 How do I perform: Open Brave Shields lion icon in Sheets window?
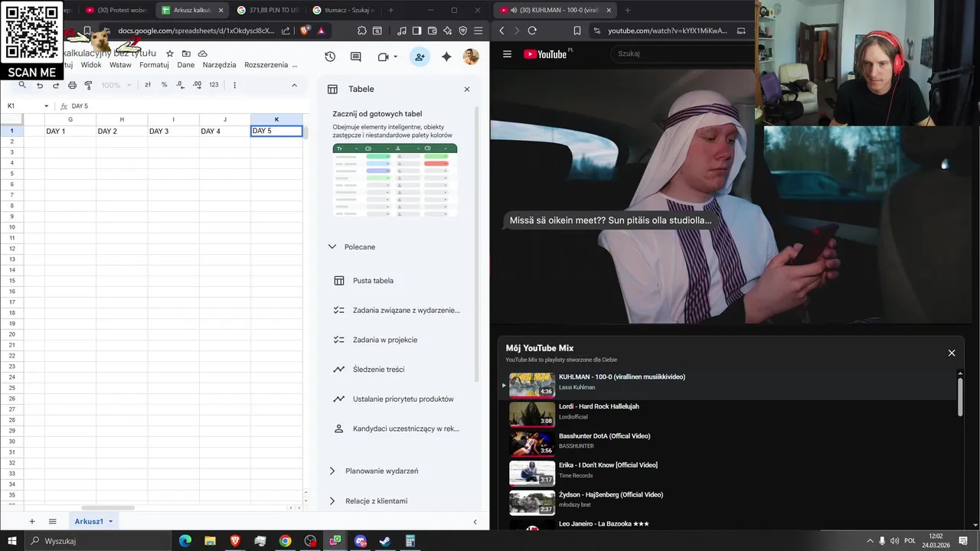click(305, 31)
